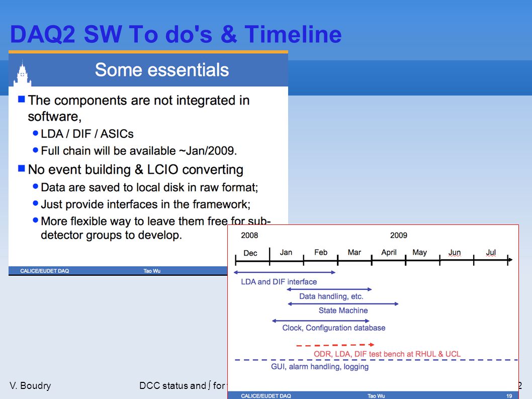Screen dimensions: 532x399
Task: Click 'Tao Wu' in timeline slide footer
Action: tap(376, 396)
